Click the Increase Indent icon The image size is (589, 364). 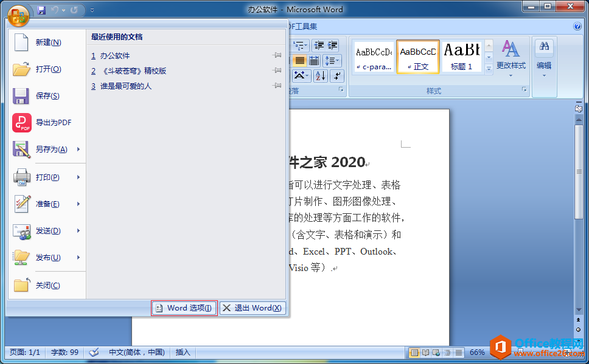332,46
